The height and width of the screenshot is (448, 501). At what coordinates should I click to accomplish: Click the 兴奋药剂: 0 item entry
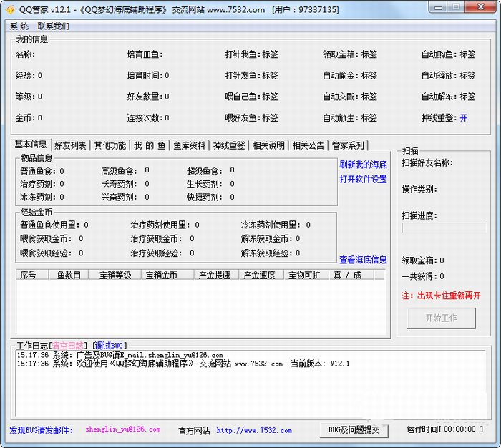point(125,197)
